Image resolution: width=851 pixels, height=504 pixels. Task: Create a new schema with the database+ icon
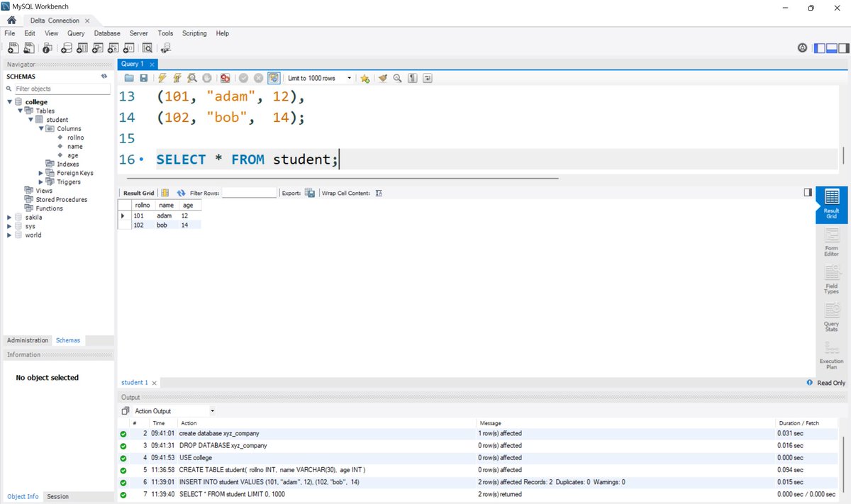click(66, 47)
